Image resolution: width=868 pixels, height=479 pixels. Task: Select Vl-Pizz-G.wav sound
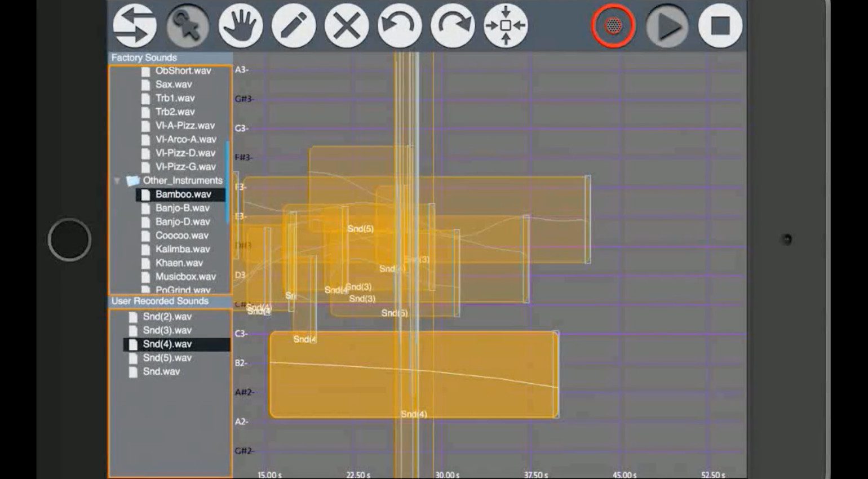point(185,167)
